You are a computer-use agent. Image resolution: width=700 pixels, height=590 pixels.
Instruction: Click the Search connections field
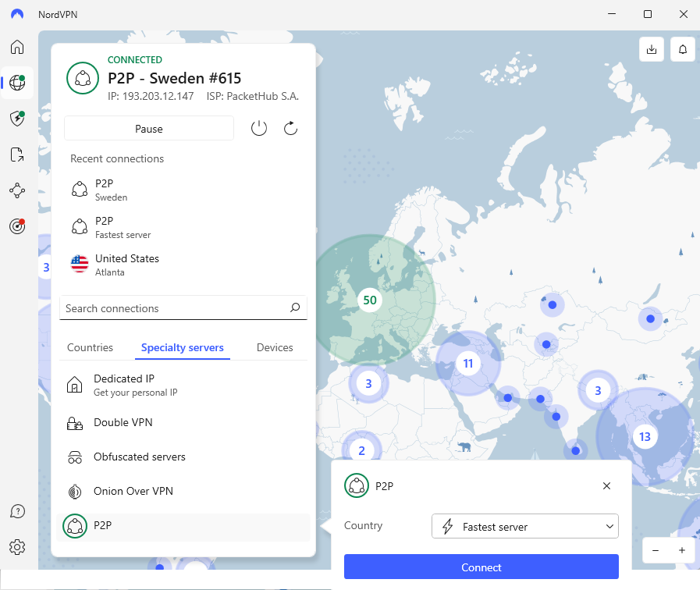[x=183, y=307]
